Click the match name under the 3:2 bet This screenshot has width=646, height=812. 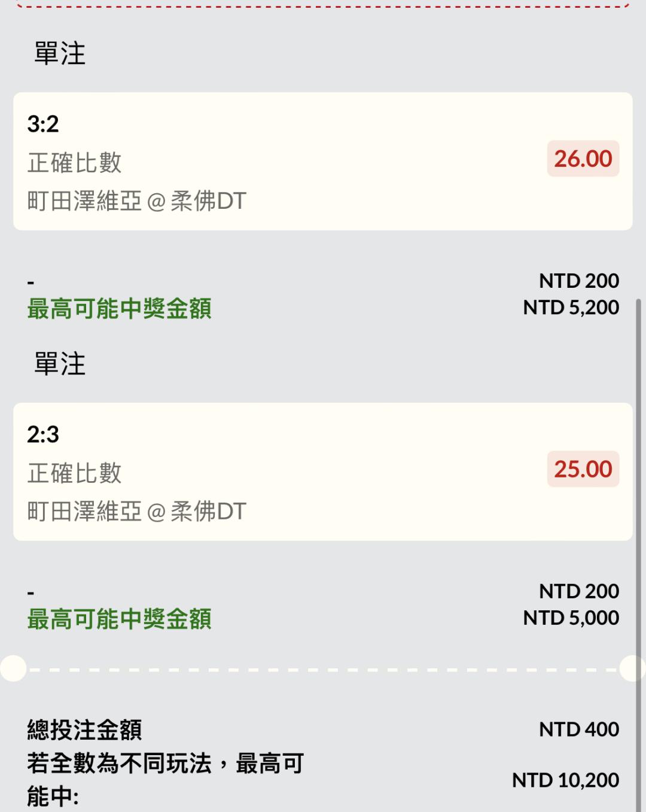136,201
